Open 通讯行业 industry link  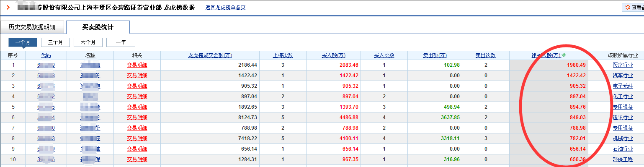(623, 117)
